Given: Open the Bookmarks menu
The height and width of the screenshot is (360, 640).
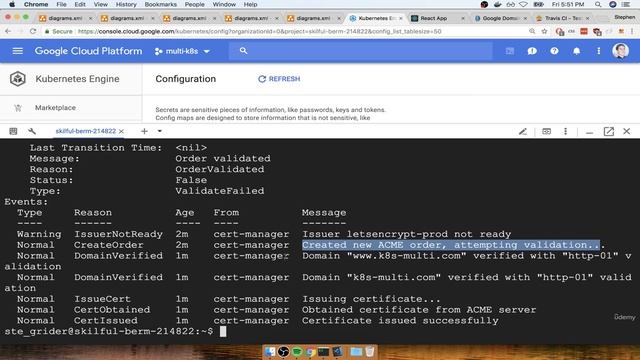Looking at the screenshot, I should [x=160, y=4].
